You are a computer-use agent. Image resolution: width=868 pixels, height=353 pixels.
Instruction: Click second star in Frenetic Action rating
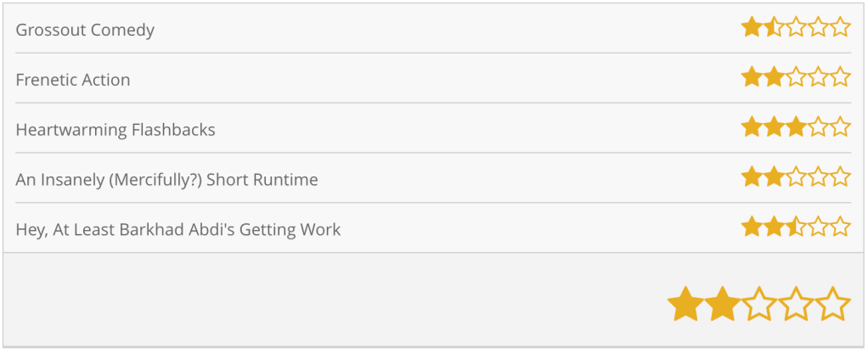click(774, 78)
